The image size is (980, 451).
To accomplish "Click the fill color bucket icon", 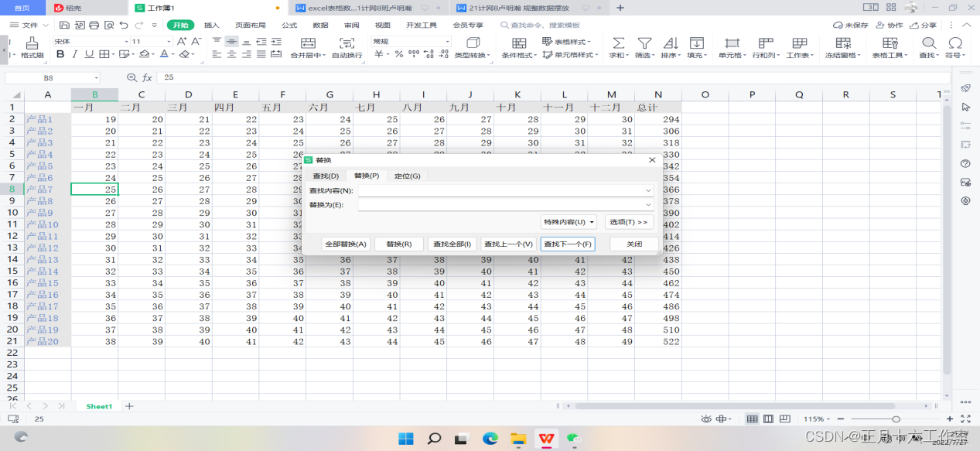I will 144,54.
